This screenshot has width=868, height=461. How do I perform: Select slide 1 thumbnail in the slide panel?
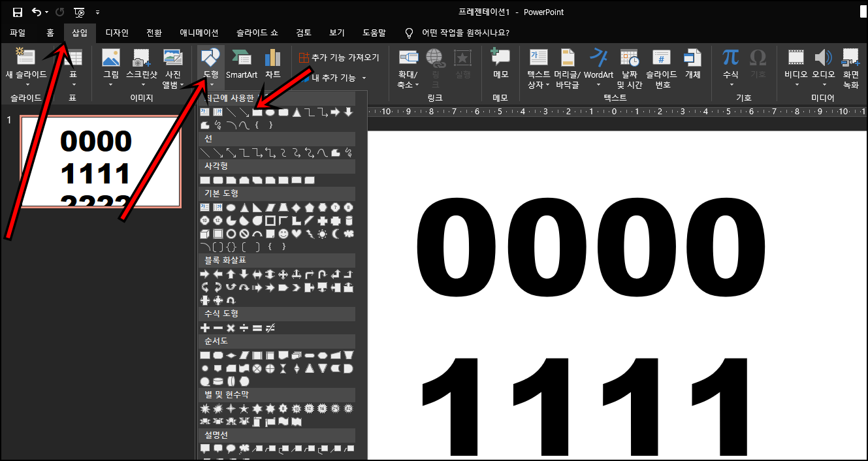(100, 162)
